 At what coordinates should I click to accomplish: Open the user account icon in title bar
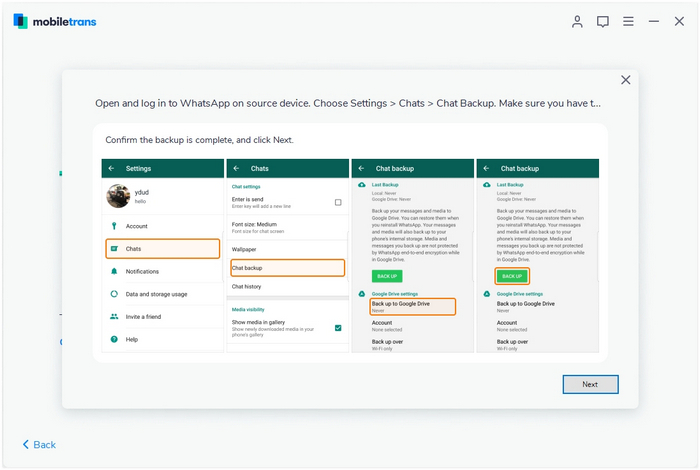tap(577, 21)
